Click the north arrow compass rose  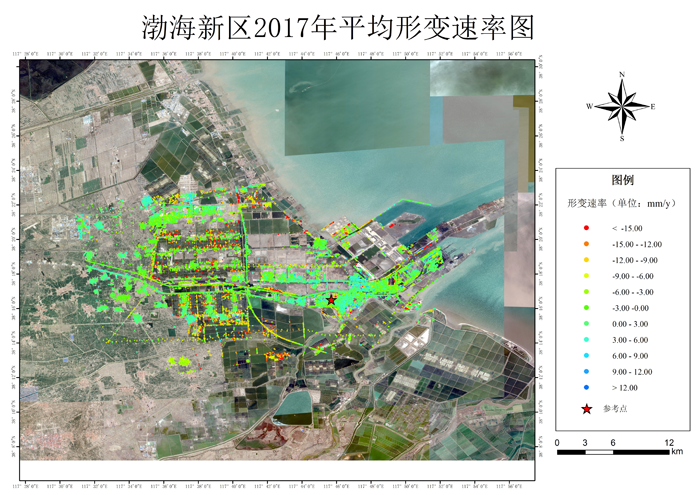(621, 106)
